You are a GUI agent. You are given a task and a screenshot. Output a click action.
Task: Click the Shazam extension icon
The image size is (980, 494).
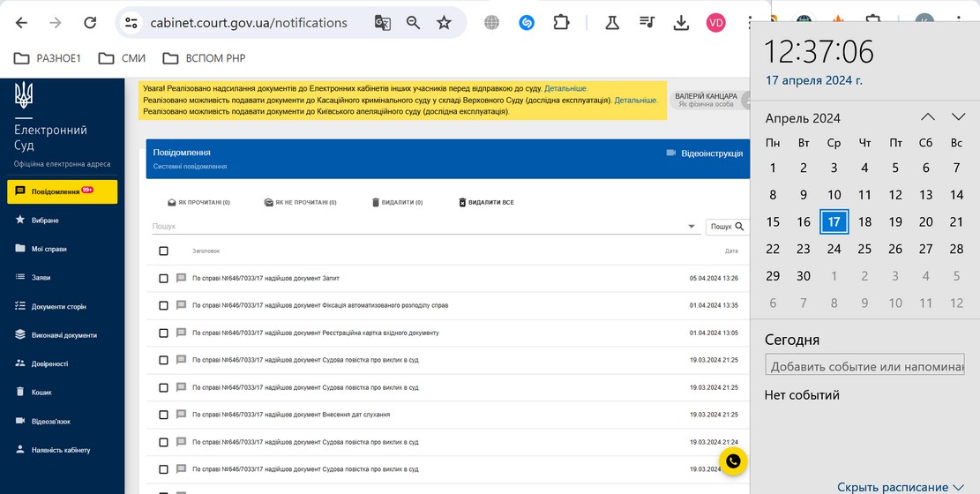[x=527, y=23]
